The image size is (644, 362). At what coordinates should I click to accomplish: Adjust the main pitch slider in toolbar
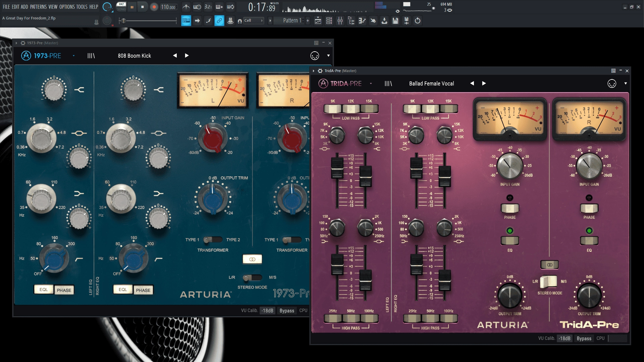click(148, 21)
